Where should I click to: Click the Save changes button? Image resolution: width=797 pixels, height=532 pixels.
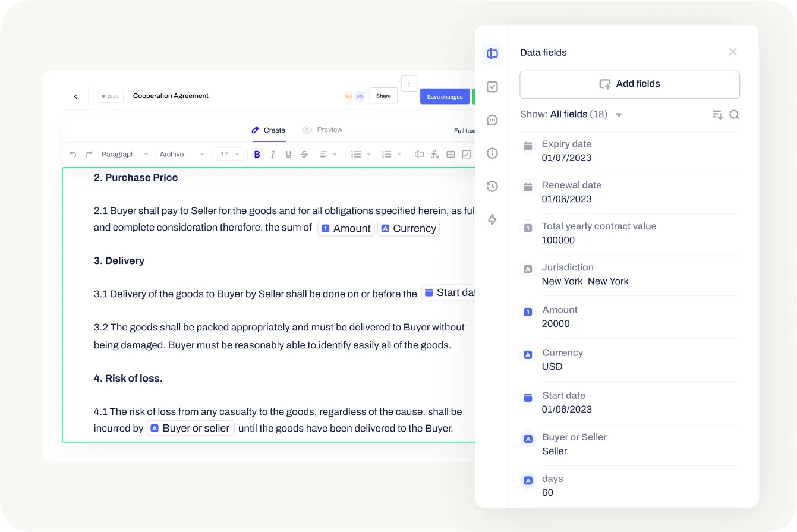click(x=445, y=96)
